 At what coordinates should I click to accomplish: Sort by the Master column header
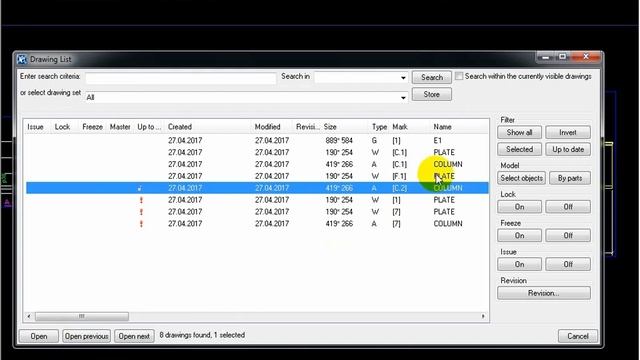120,127
